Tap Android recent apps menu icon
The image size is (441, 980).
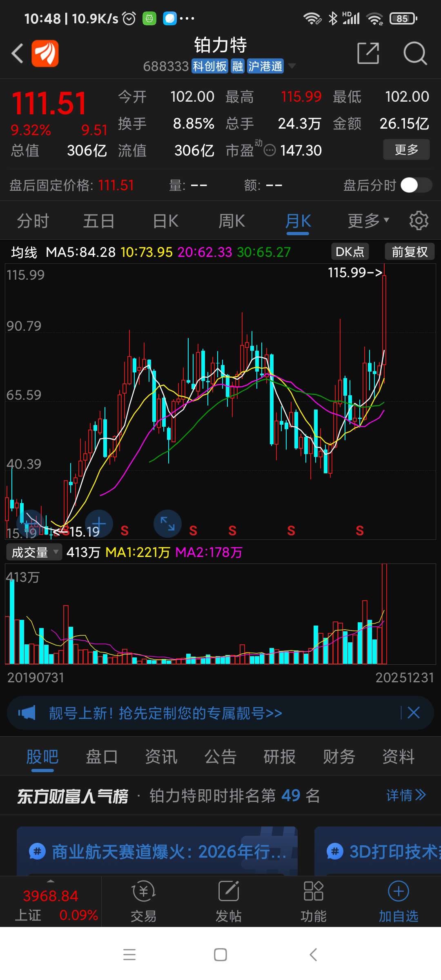click(129, 955)
